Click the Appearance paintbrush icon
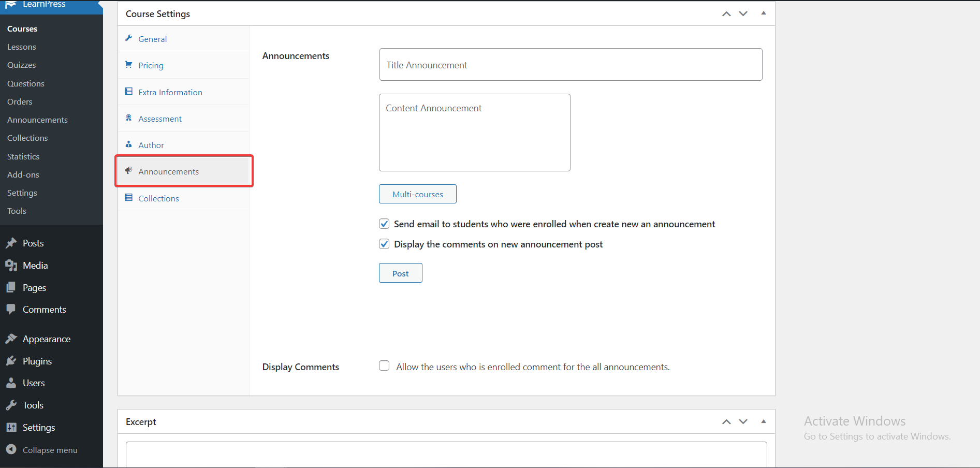Viewport: 980px width, 468px height. pyautogui.click(x=11, y=339)
